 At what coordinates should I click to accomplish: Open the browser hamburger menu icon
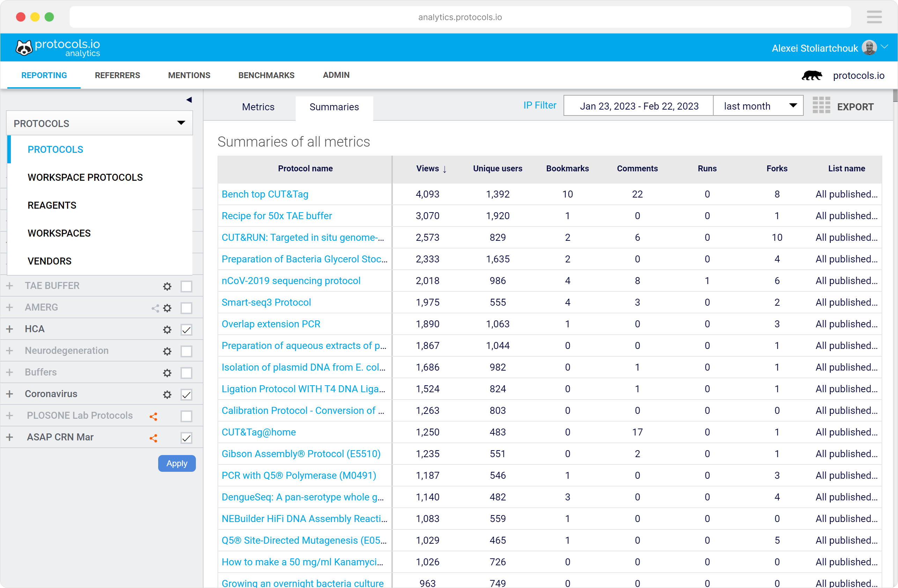click(874, 17)
